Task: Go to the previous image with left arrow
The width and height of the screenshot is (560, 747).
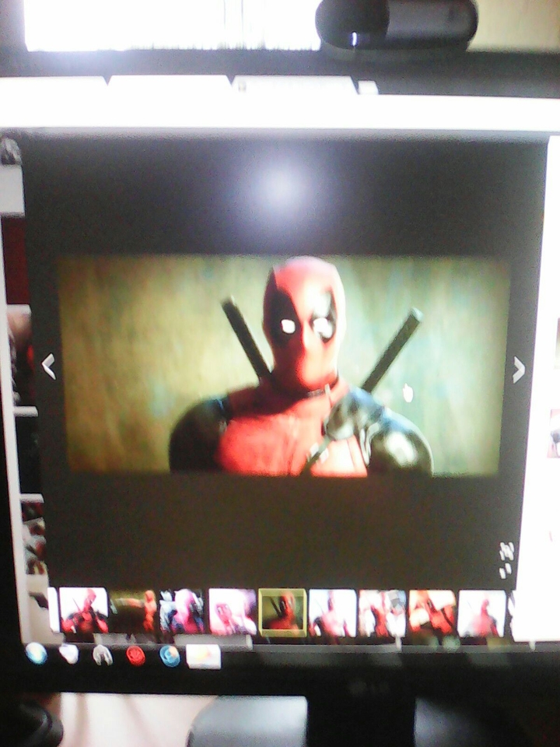Action: [x=48, y=366]
